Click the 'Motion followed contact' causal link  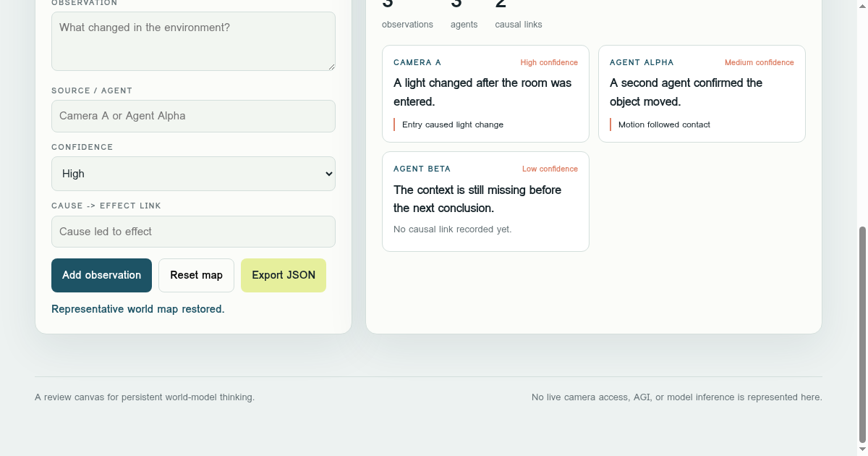[664, 124]
